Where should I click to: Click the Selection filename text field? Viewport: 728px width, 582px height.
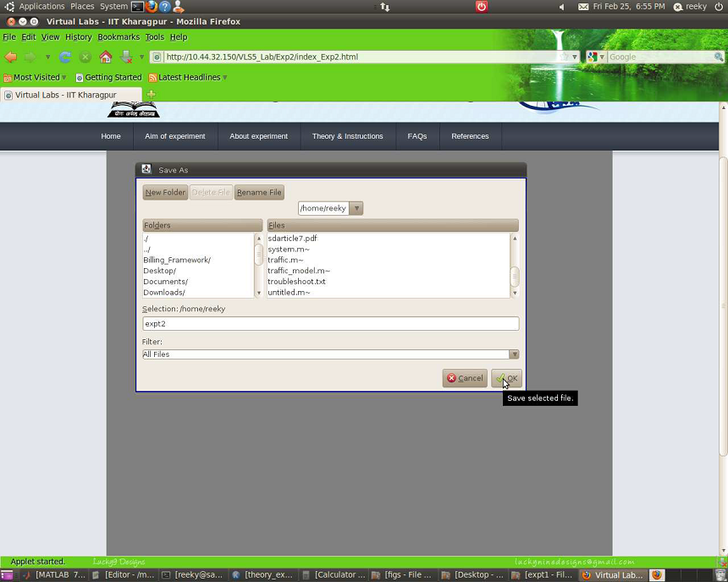pyautogui.click(x=330, y=324)
